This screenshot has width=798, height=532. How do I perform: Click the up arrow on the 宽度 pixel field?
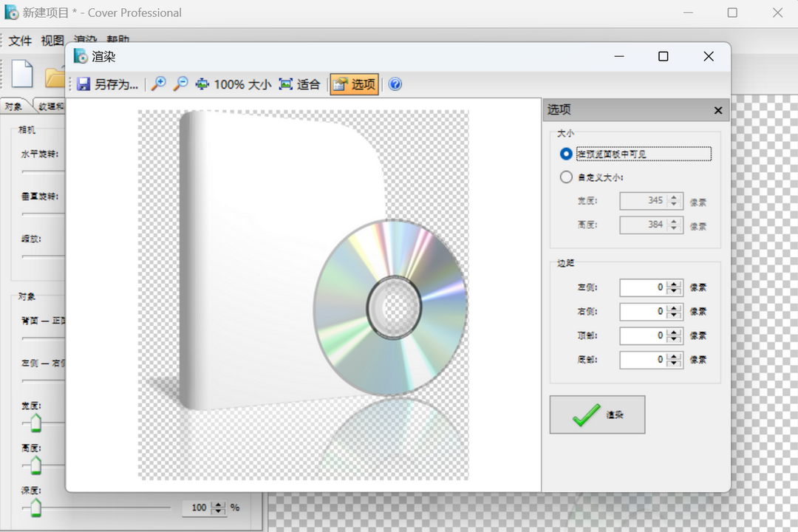(x=674, y=197)
